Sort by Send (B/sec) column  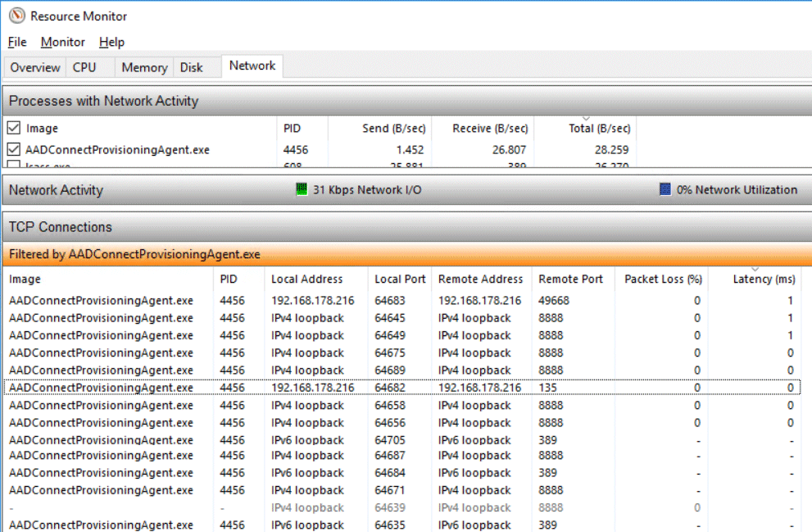(379, 128)
